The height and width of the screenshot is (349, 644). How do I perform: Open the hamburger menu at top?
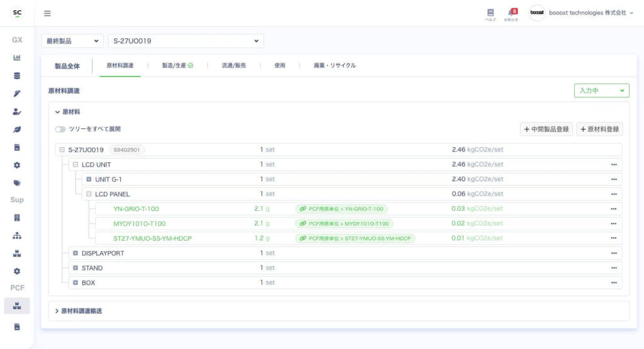[x=48, y=13]
